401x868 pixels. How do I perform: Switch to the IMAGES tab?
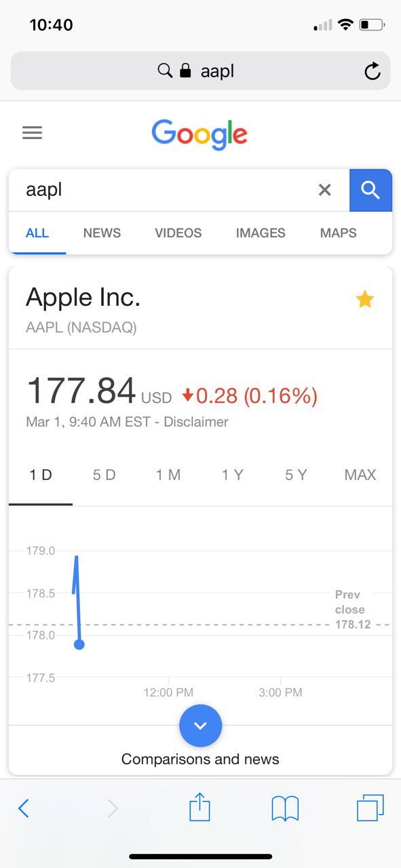pyautogui.click(x=261, y=233)
